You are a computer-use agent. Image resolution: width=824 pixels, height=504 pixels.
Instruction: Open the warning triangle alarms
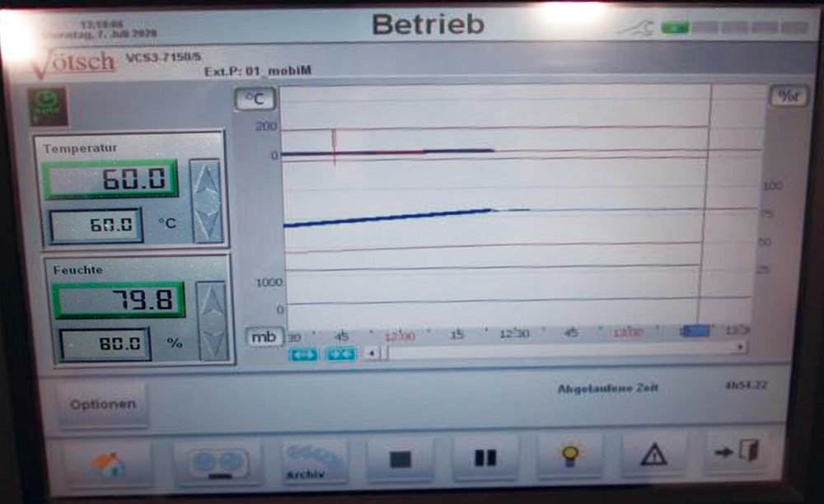coord(653,454)
